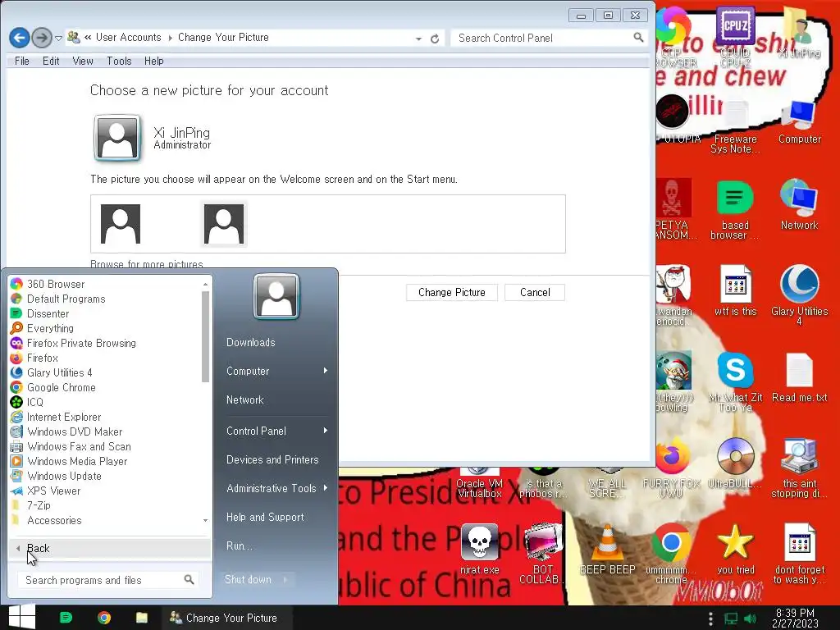Go back in Control Panel window
The width and height of the screenshot is (840, 630).
[20, 38]
